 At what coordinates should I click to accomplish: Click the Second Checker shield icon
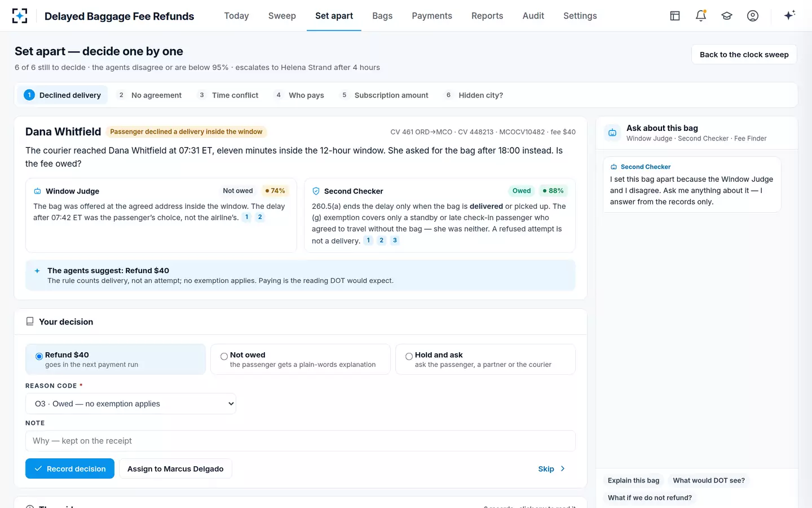(316, 191)
